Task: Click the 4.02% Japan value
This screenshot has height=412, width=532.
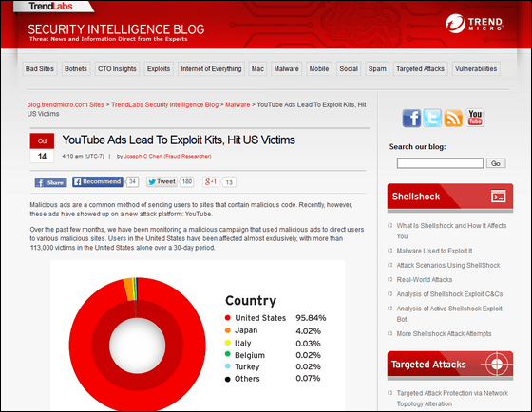Action: click(308, 331)
